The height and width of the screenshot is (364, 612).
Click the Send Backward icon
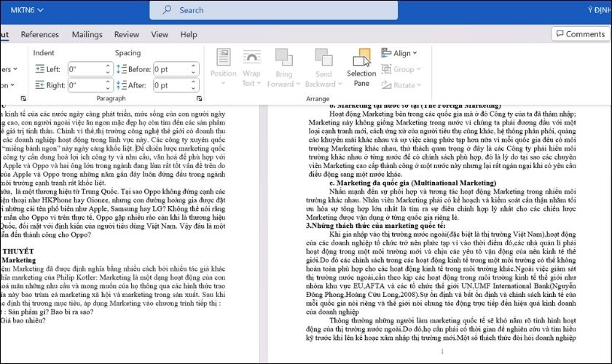point(323,57)
